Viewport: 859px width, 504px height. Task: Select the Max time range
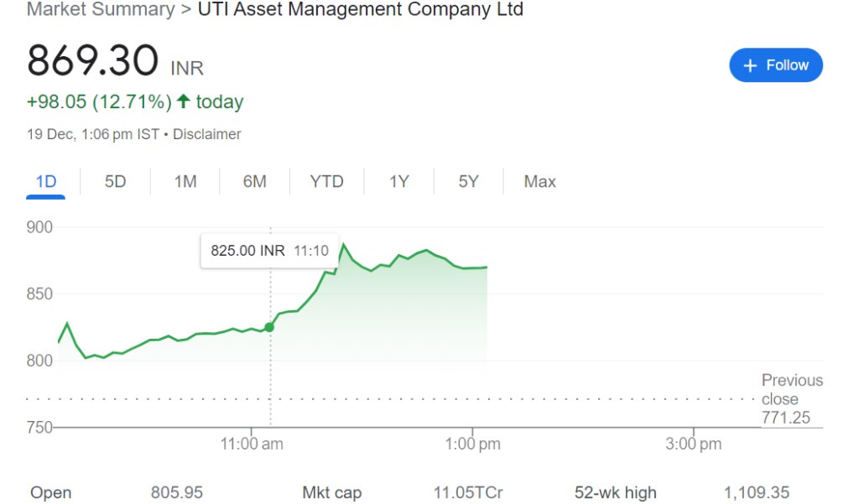[539, 181]
